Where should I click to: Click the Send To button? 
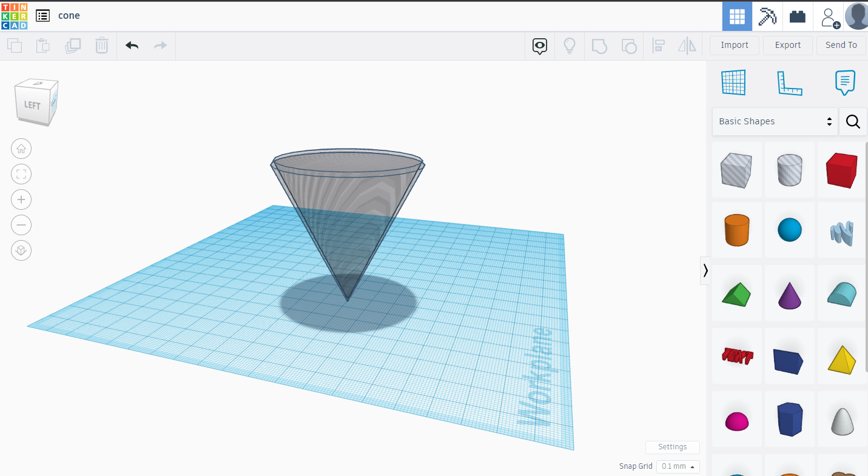[x=841, y=45]
